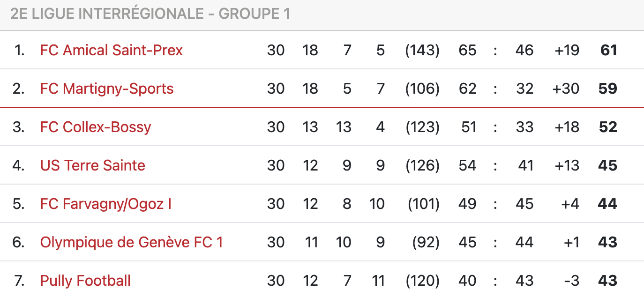The width and height of the screenshot is (644, 297).
Task: Open the FC Martigny-Sports team page
Action: coord(107,89)
